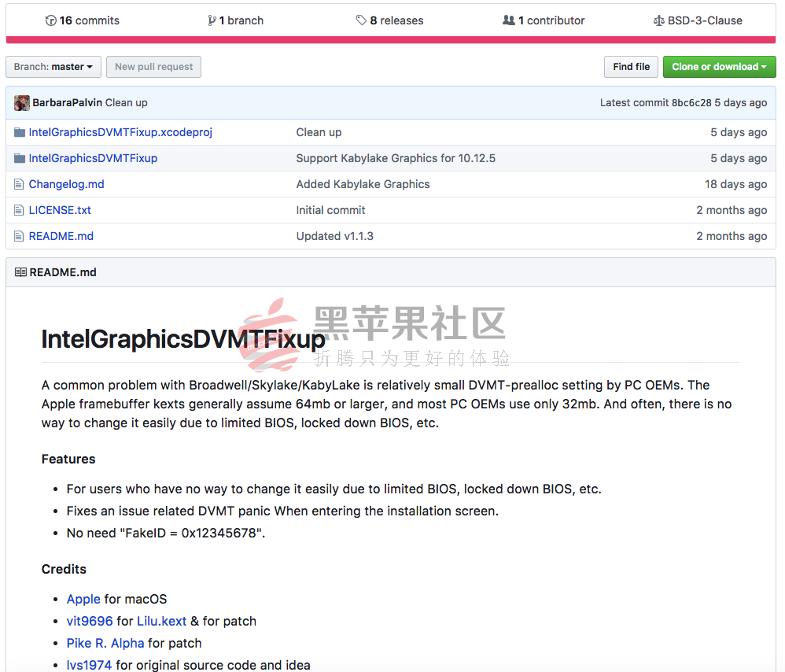The height and width of the screenshot is (672, 785).
Task: Follow the Apple credit link
Action: (83, 600)
